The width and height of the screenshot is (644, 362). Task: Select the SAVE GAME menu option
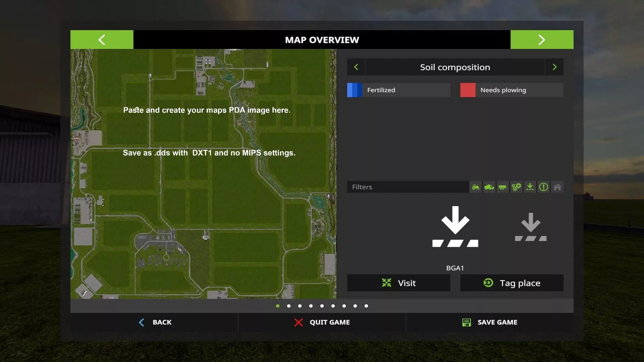(489, 322)
